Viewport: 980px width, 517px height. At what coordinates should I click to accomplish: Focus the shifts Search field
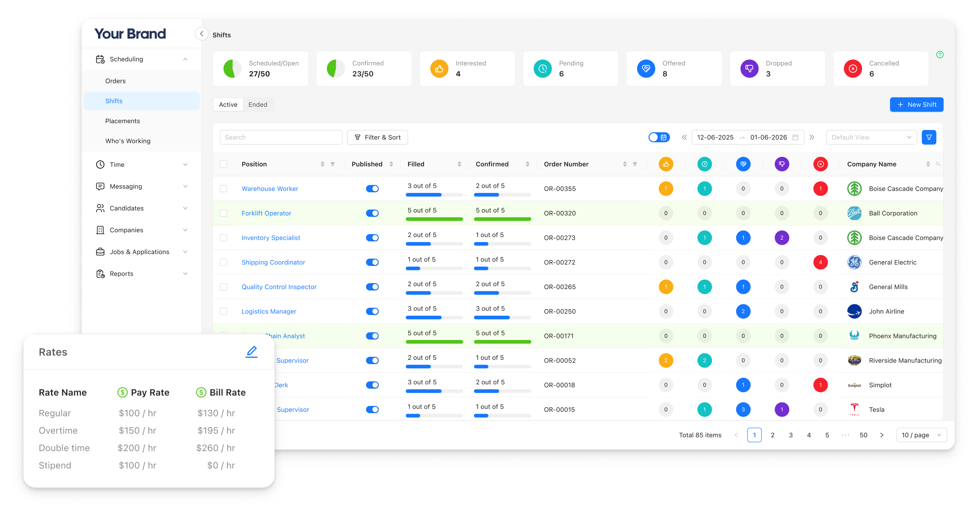pyautogui.click(x=281, y=137)
